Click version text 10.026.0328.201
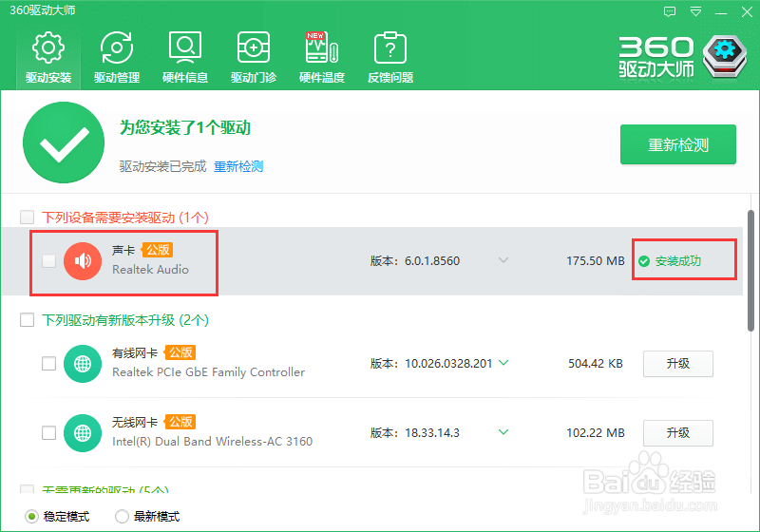 (448, 364)
